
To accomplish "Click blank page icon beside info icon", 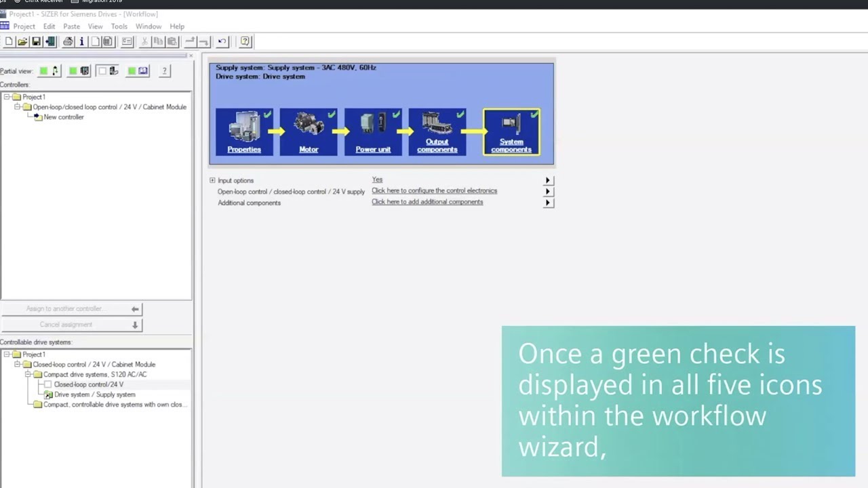I will tap(95, 41).
